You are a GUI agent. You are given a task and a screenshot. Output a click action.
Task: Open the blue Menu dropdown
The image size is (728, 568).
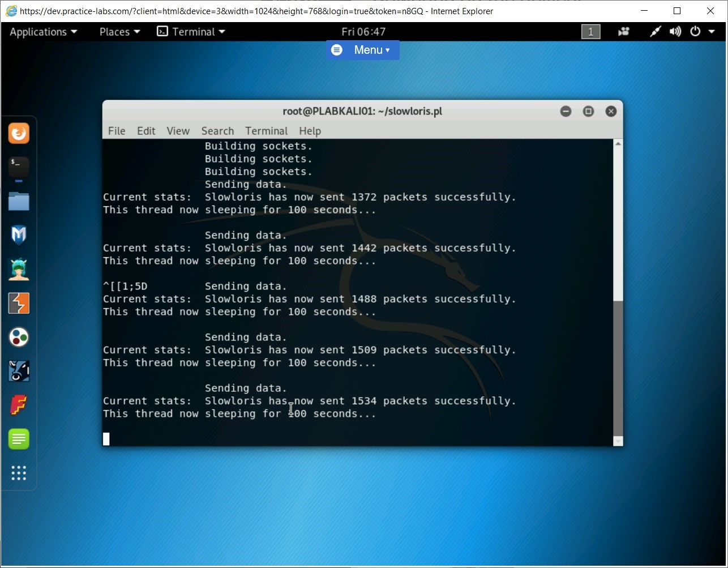click(362, 50)
